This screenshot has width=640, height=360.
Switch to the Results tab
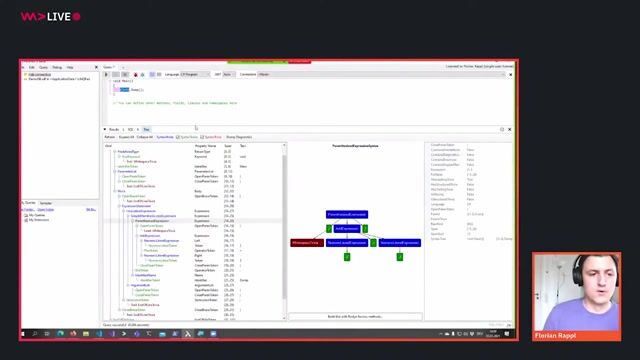(114, 129)
